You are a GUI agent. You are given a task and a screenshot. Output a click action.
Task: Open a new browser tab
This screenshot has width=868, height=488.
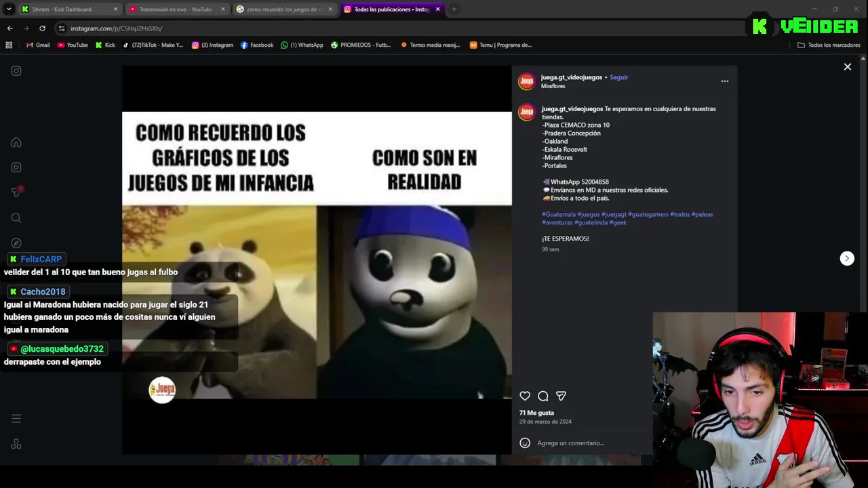point(454,9)
